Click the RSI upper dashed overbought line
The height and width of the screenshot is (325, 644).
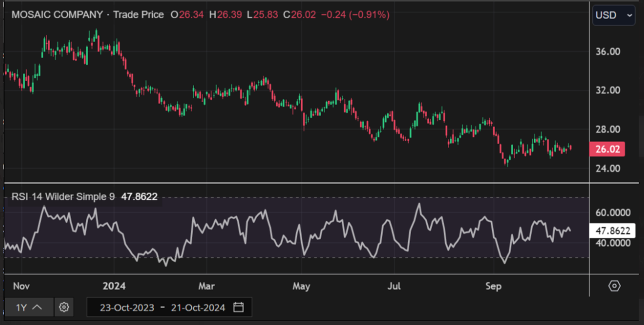pyautogui.click(x=382, y=198)
